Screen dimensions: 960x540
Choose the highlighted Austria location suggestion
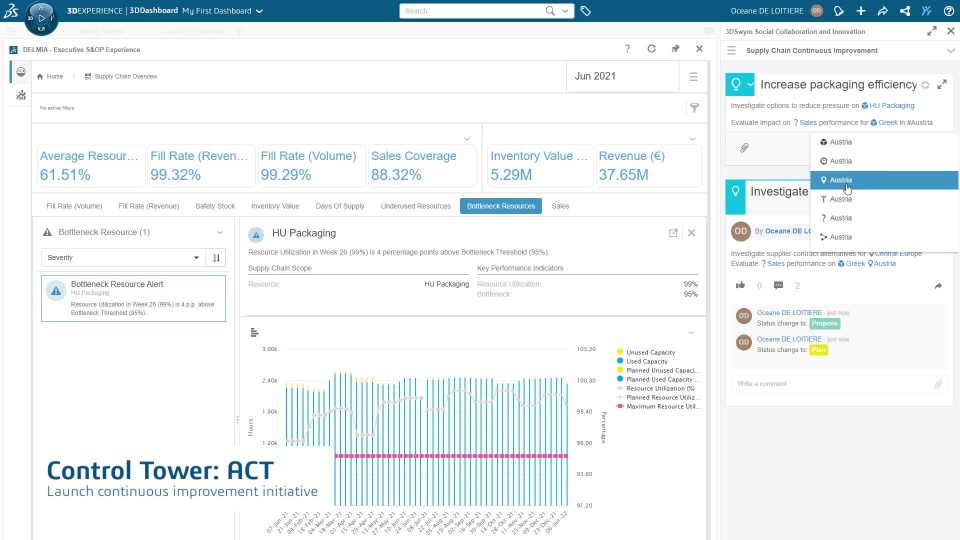pyautogui.click(x=884, y=180)
